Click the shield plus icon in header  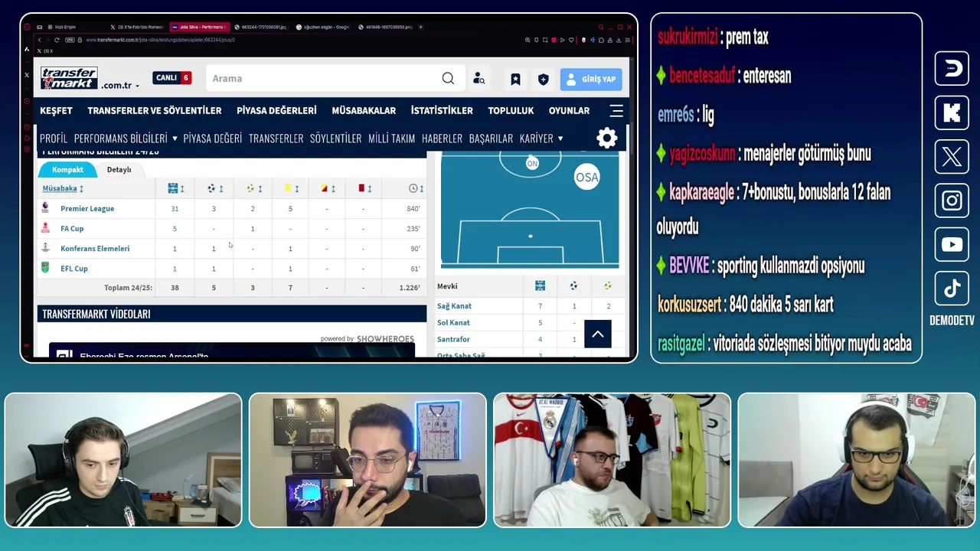pos(543,79)
